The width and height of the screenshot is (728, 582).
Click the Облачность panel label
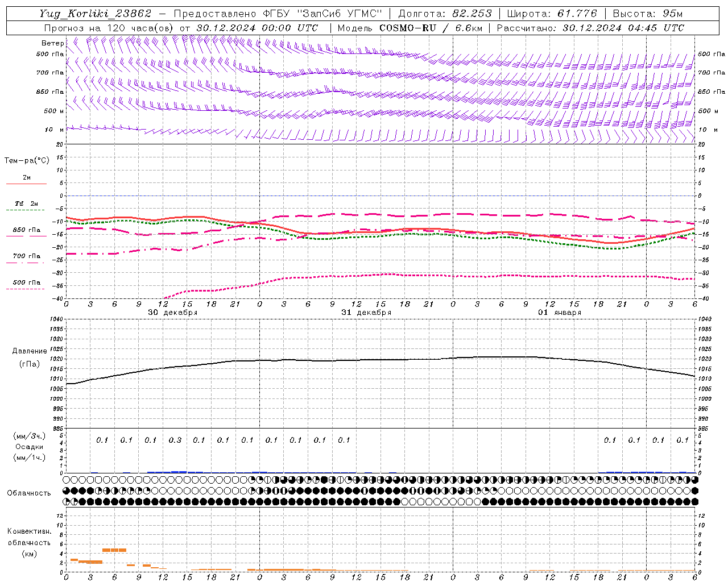click(x=29, y=493)
